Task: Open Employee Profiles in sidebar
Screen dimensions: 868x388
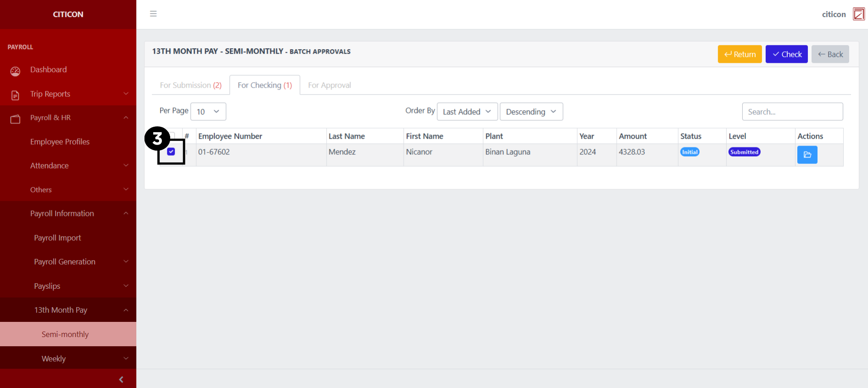Action: (x=60, y=142)
